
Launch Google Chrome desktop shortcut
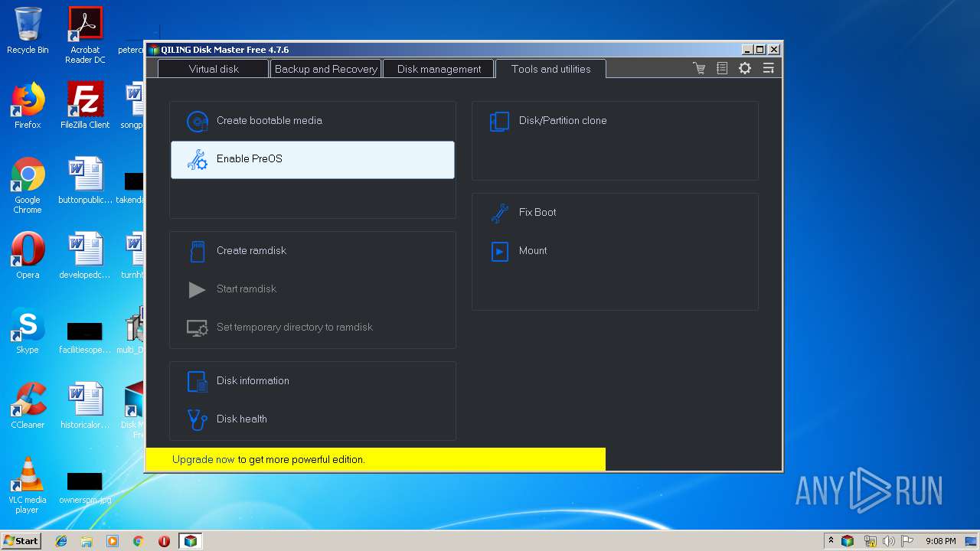tap(28, 185)
